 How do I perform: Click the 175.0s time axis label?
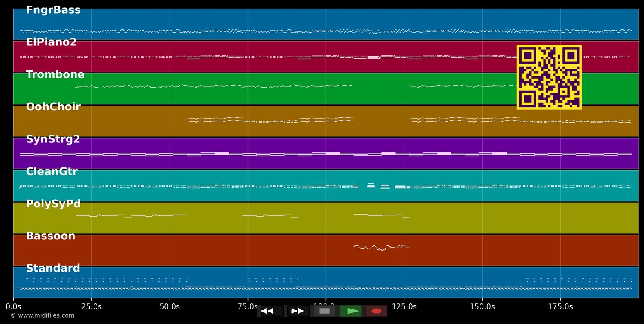[560, 306]
